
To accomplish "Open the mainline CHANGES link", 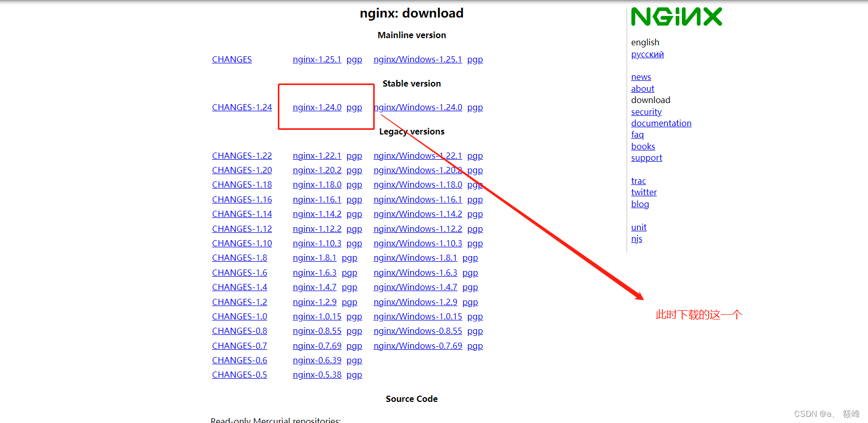I will (232, 59).
